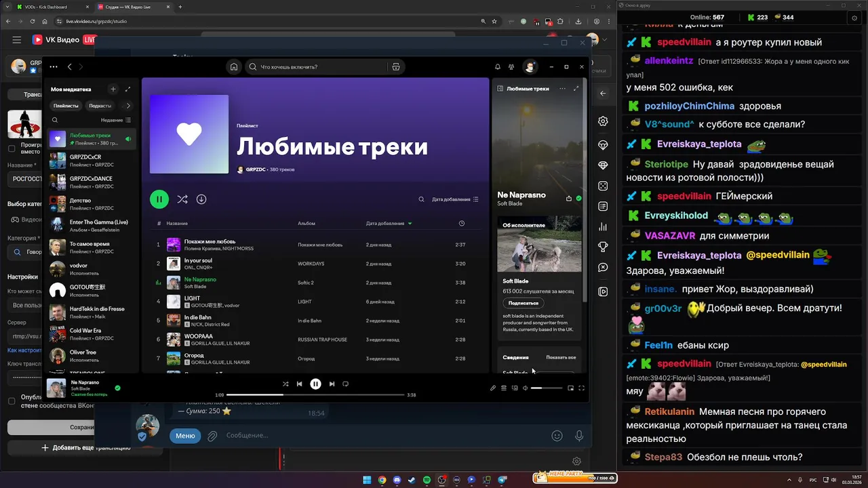Click Как настроить link in VK studio
This screenshot has width=868, height=488.
point(24,350)
